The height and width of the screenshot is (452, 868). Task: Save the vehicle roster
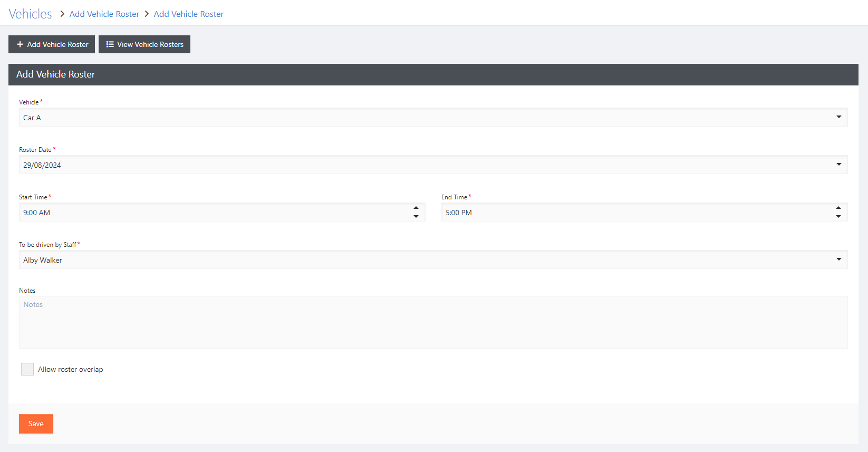click(x=36, y=424)
